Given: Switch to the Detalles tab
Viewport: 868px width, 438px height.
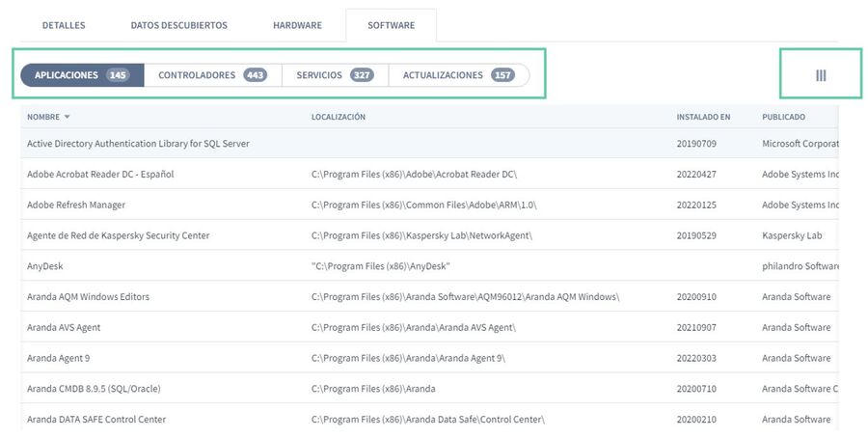Looking at the screenshot, I should (x=64, y=24).
